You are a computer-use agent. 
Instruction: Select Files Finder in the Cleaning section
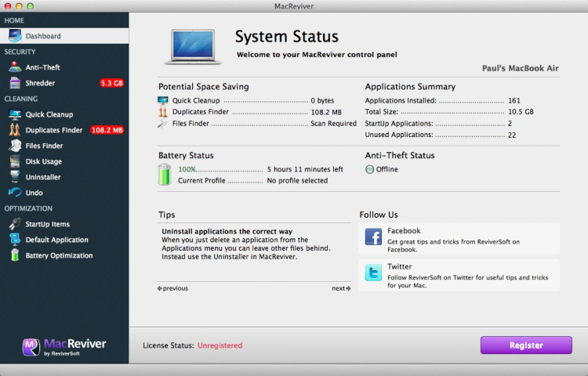click(x=44, y=146)
